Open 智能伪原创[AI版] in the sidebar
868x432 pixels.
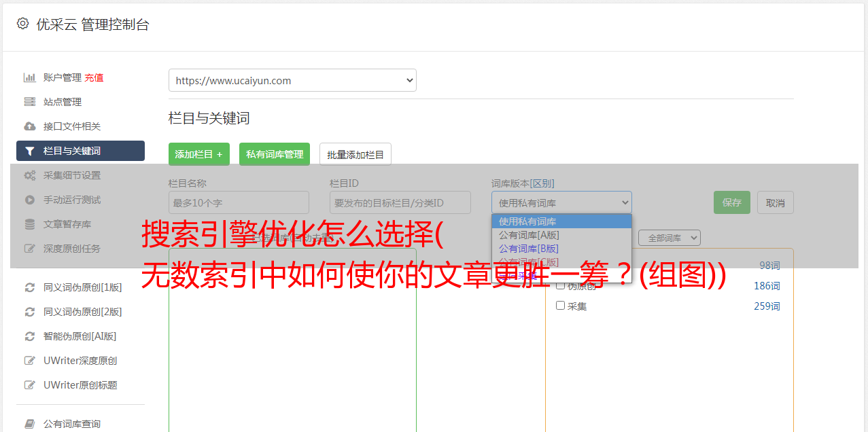click(x=80, y=336)
